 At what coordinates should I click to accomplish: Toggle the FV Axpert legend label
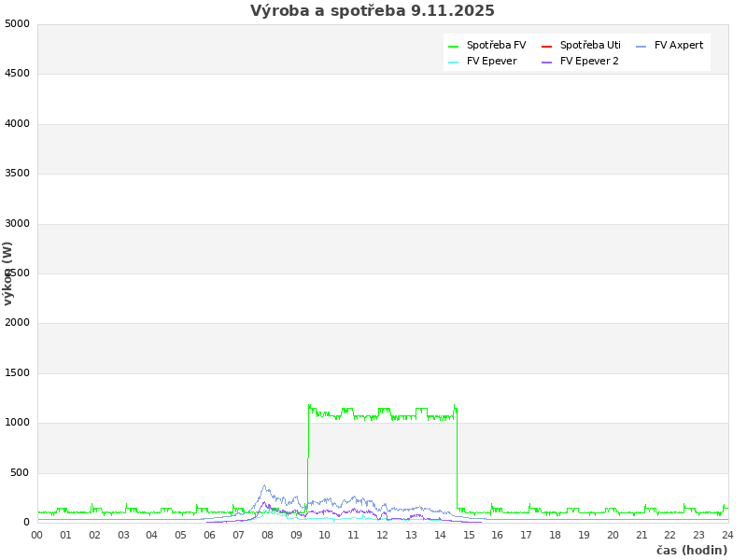(x=679, y=46)
